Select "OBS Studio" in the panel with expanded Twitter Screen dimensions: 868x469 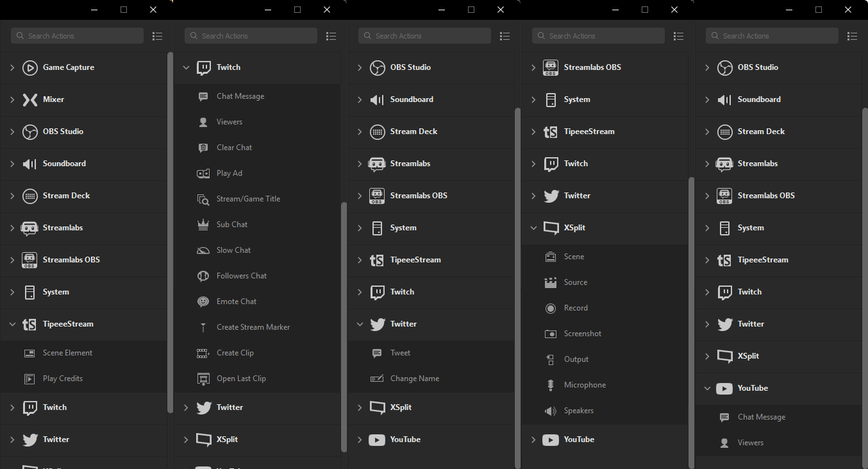point(410,67)
